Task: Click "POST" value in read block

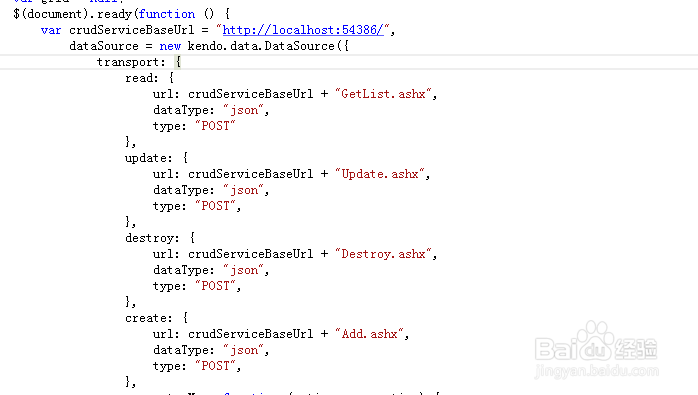Action: (215, 126)
